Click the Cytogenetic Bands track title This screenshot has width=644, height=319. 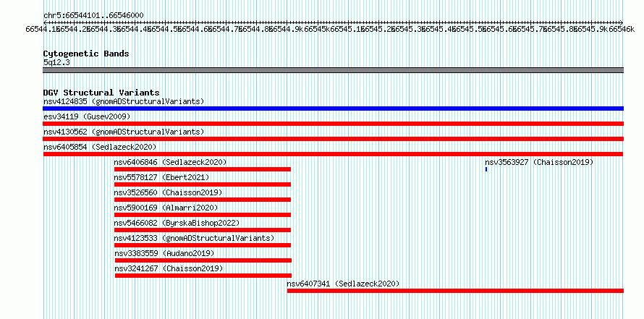[x=86, y=54]
